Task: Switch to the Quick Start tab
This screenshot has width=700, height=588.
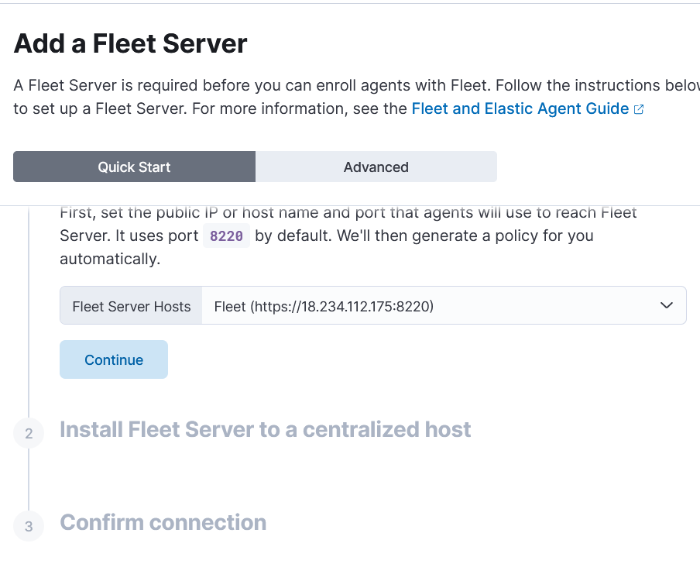Action: tap(135, 167)
